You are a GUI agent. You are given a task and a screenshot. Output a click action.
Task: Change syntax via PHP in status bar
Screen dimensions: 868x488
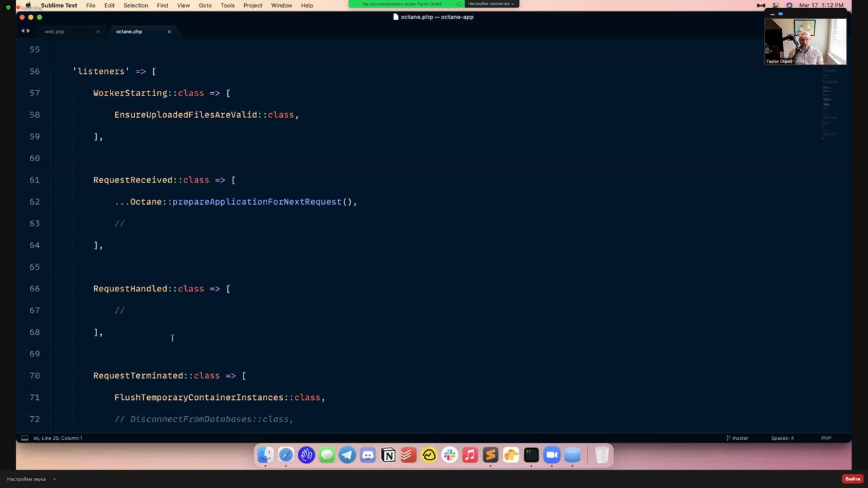coord(826,438)
